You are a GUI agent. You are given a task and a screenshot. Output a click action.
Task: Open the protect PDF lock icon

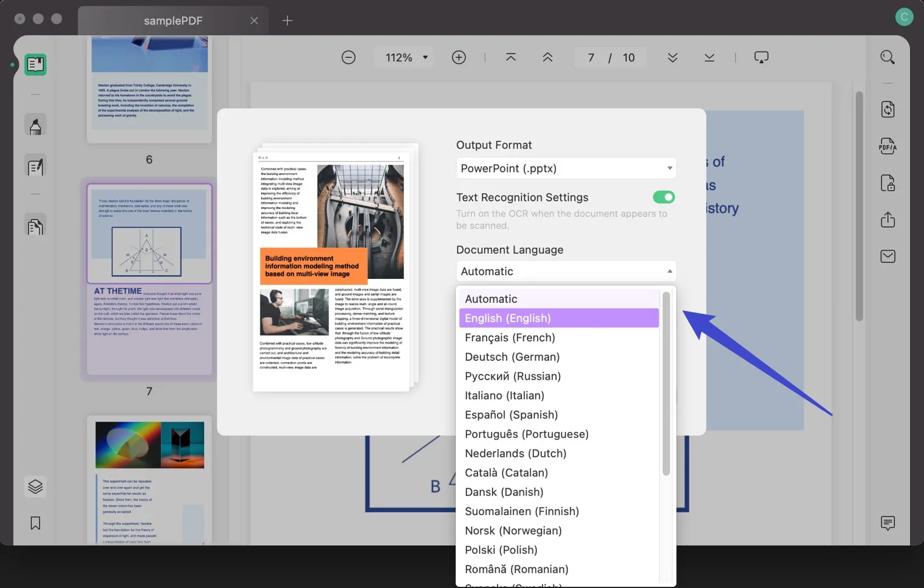pos(888,183)
